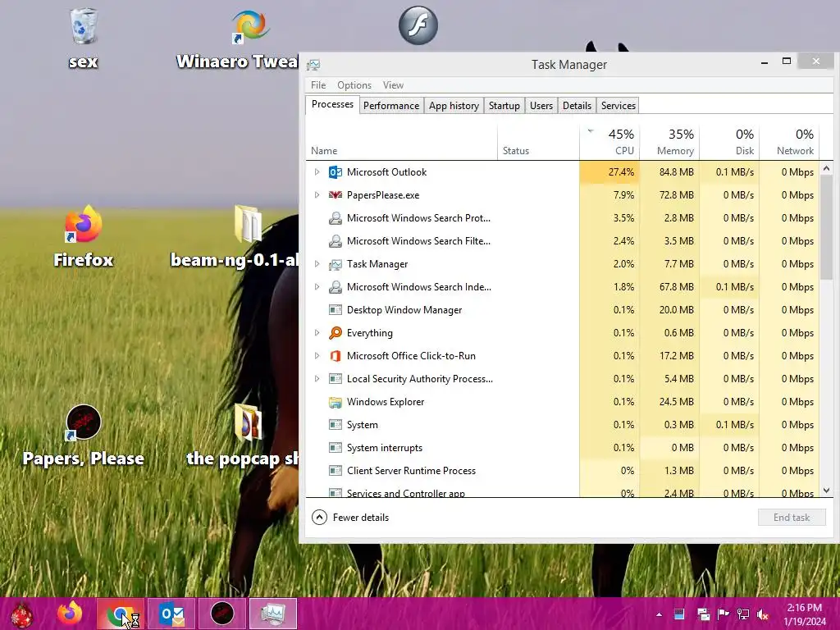Click the Start ornament button
This screenshot has height=630, width=840.
(x=21, y=614)
